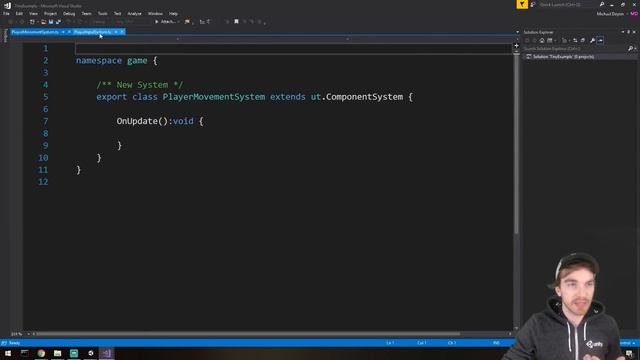This screenshot has width=640, height=360.
Task: Click the split editor plus icon
Action: pos(516,46)
